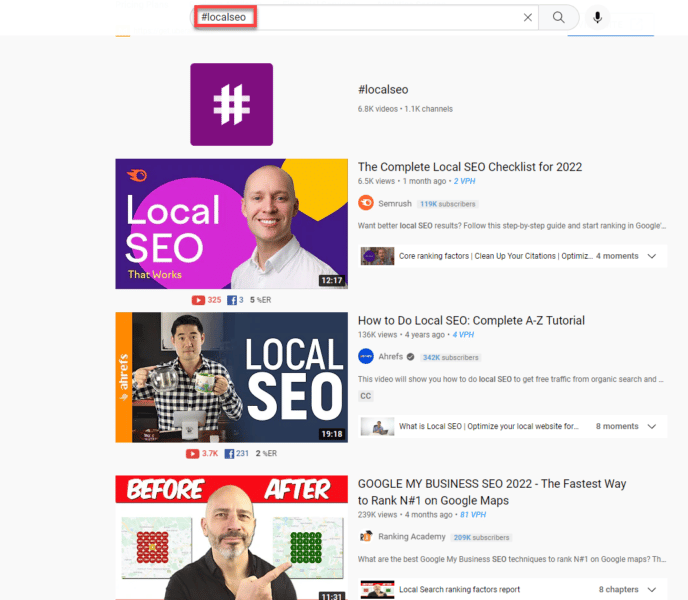Expand the 8 chapters chevron

(x=652, y=589)
